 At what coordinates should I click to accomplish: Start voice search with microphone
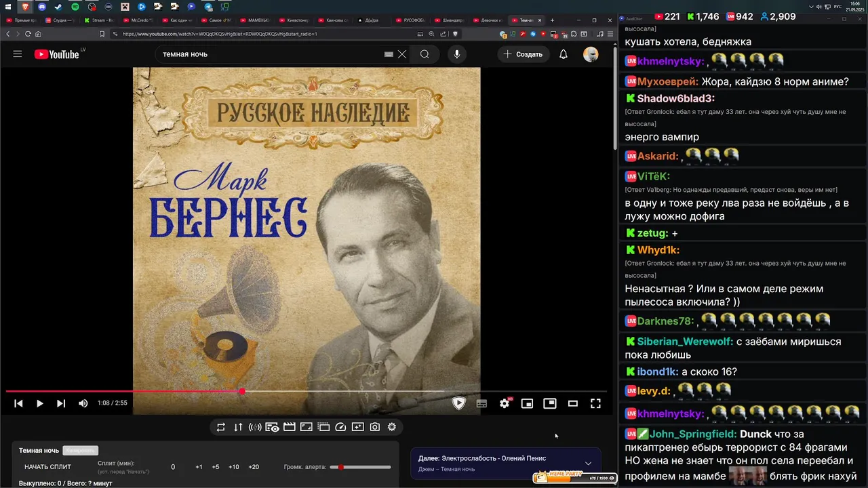[x=457, y=54]
